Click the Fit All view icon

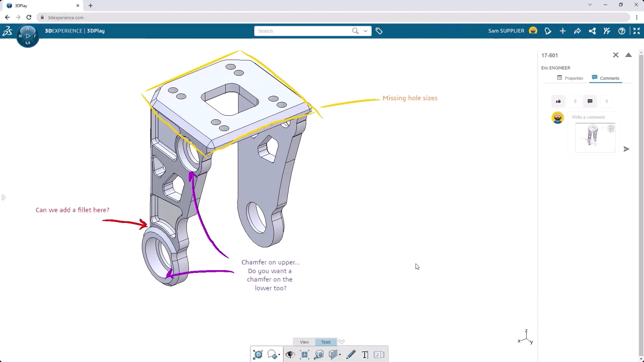[304, 355]
